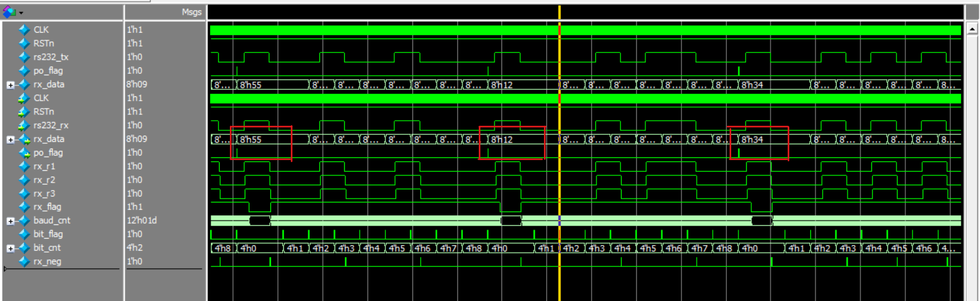Click the 8'h12 segment in rx_data under rs232_rx
The width and height of the screenshot is (980, 301).
coord(523,139)
